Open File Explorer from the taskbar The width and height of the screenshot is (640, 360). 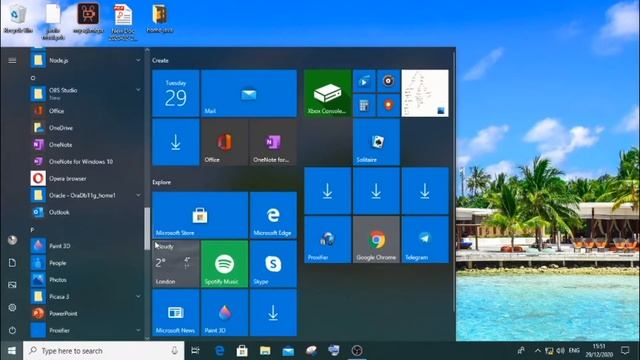(265, 351)
